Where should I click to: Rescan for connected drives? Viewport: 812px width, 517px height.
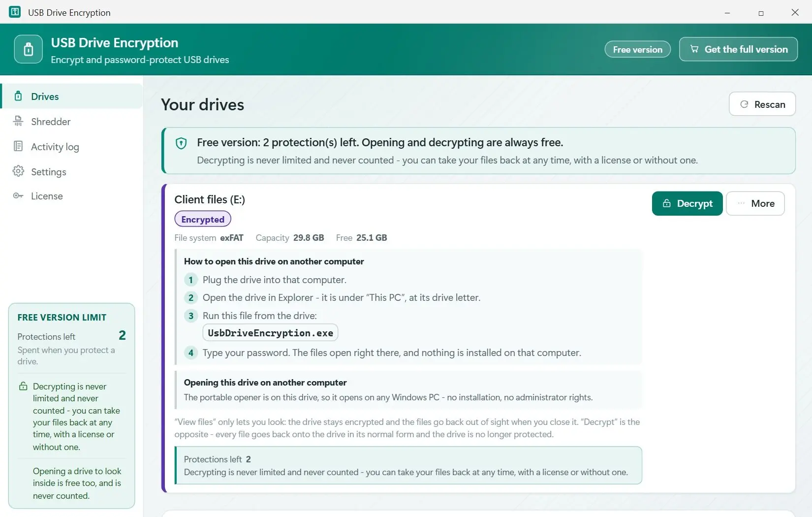click(762, 104)
